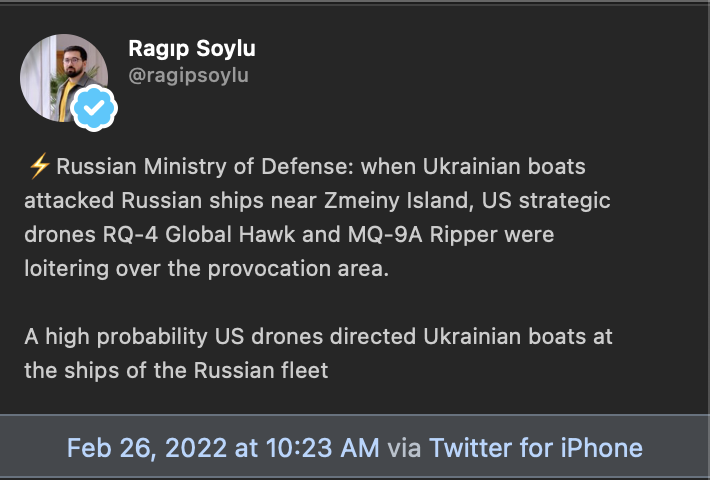
Task: Open the @ragipsoylu handle
Action: tap(188, 75)
